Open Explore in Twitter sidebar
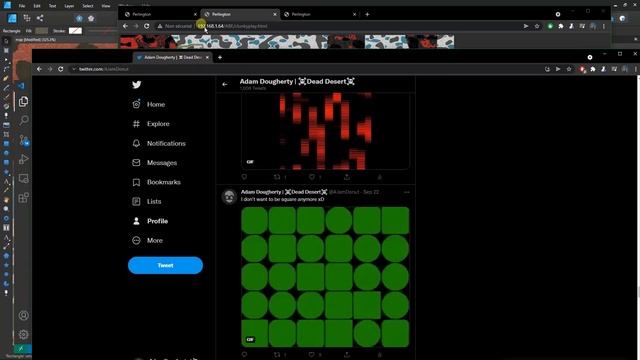640x360 pixels. tap(151, 124)
